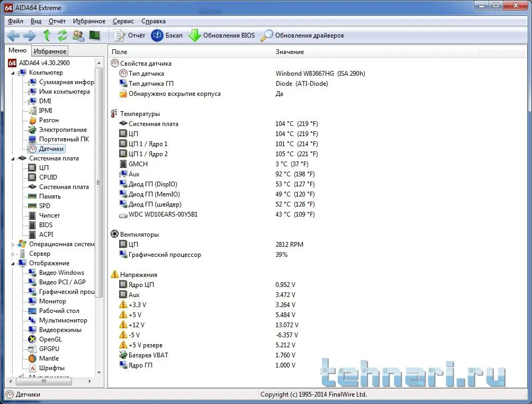The image size is (532, 404).
Task: Select Видеорежимы tree item
Action: tap(55, 330)
